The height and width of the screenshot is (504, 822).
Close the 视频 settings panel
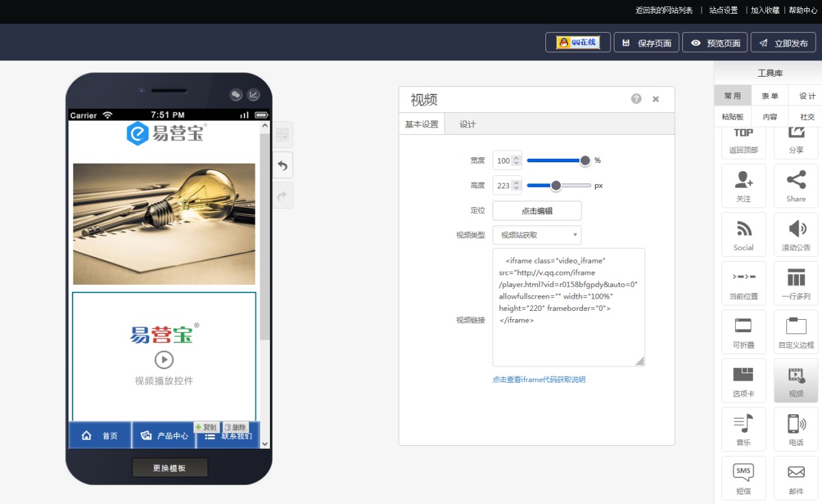point(656,99)
